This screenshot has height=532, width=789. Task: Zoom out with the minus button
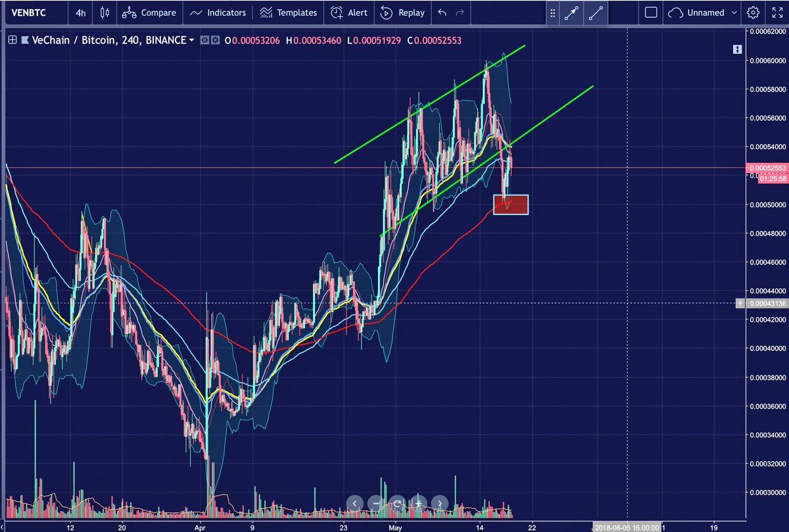point(375,503)
